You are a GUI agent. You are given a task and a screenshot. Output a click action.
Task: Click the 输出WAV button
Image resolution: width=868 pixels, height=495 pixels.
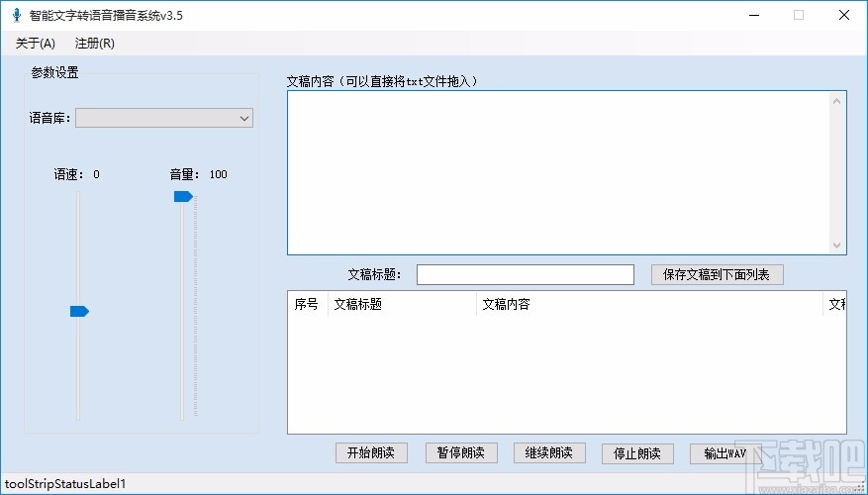tap(725, 453)
